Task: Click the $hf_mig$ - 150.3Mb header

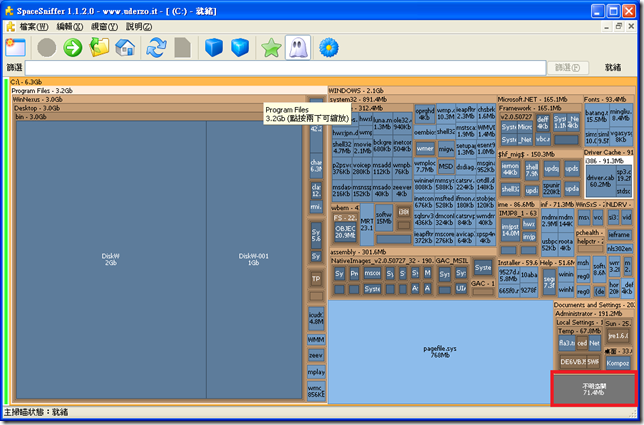Action: click(x=539, y=154)
